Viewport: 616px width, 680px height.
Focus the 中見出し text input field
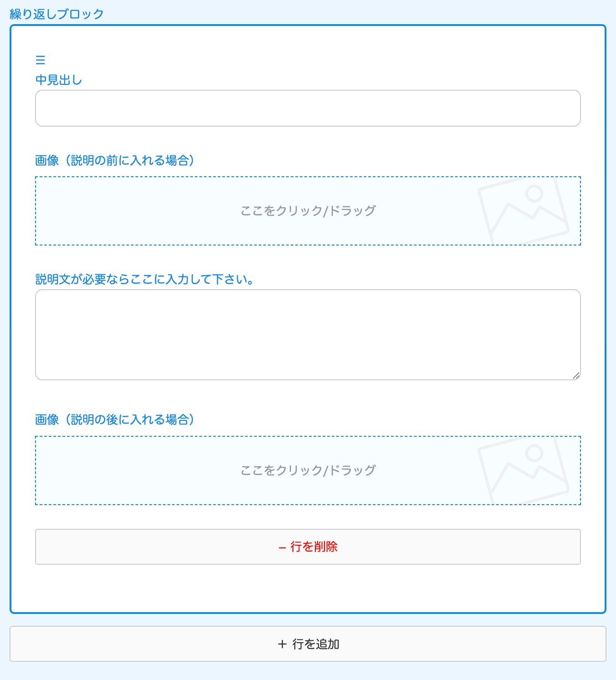(308, 108)
